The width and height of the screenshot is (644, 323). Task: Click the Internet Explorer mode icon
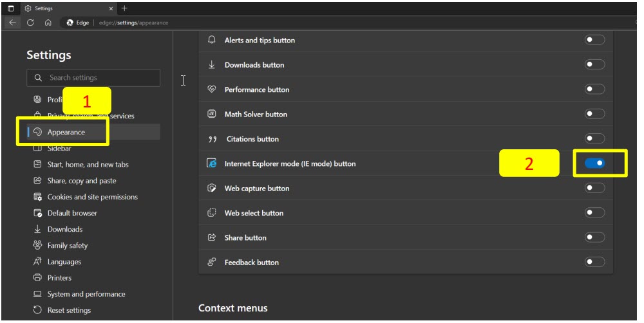[x=211, y=163]
